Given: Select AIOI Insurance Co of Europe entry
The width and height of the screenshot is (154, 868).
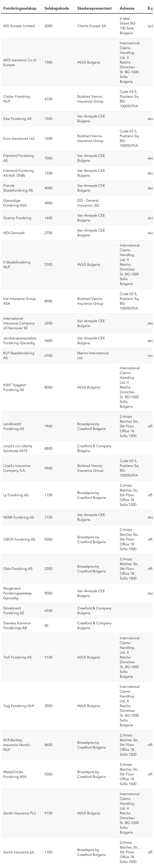Looking at the screenshot, I should point(19,63).
